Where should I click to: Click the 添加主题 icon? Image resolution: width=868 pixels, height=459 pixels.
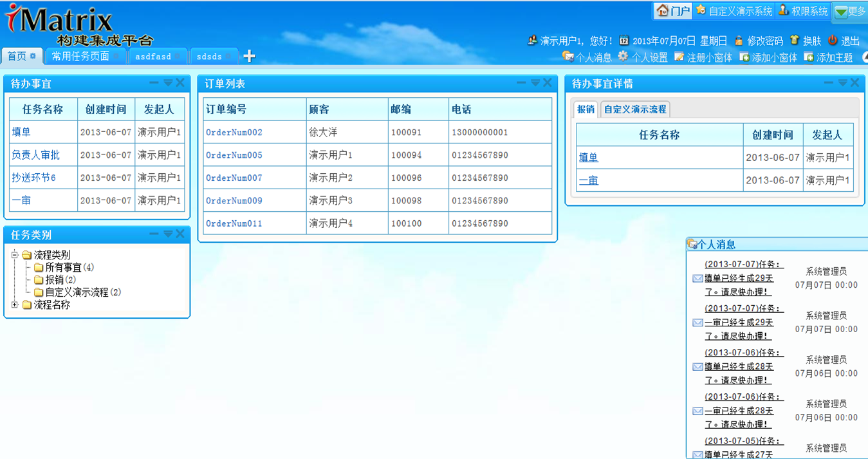[809, 57]
